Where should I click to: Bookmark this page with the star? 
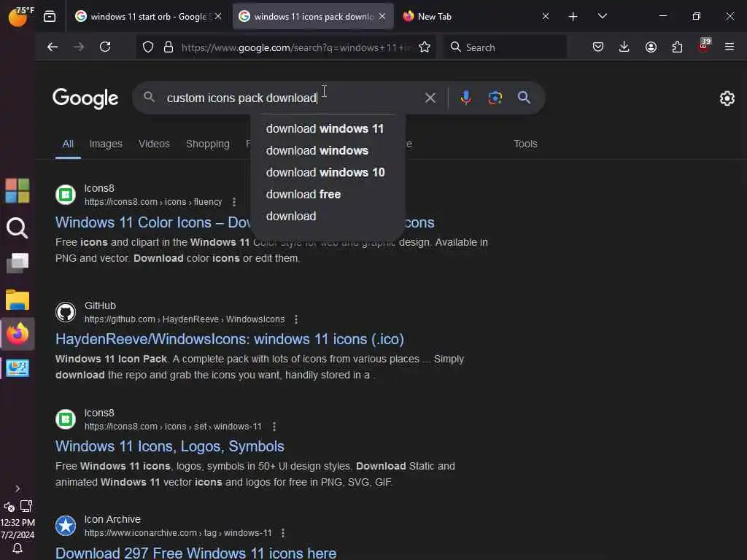coord(424,47)
